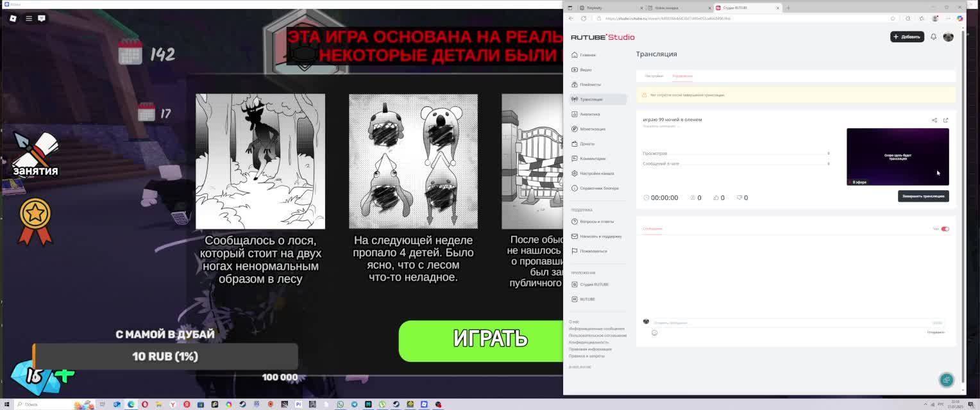Open the broadcast in new window icon
The height and width of the screenshot is (410, 980).
(x=945, y=120)
